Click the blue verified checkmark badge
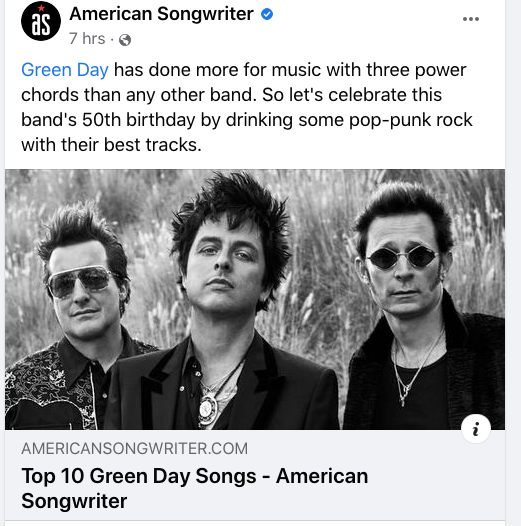This screenshot has height=526, width=521. (267, 14)
